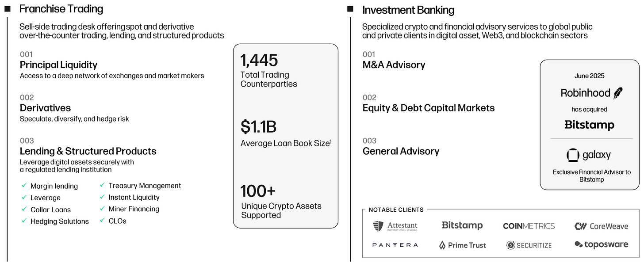
Task: Select the Principal Liquidity section heading
Action: pyautogui.click(x=58, y=65)
